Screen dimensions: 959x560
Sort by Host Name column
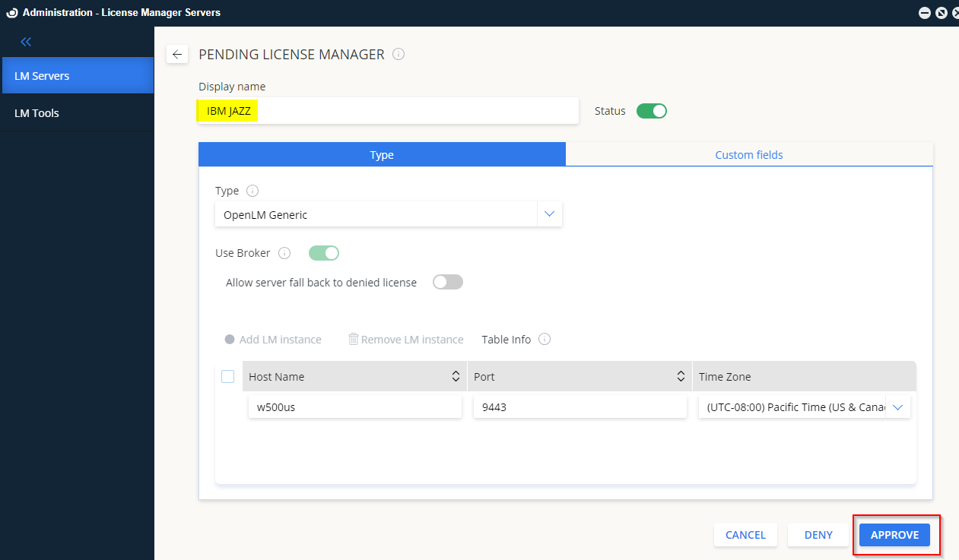point(456,376)
